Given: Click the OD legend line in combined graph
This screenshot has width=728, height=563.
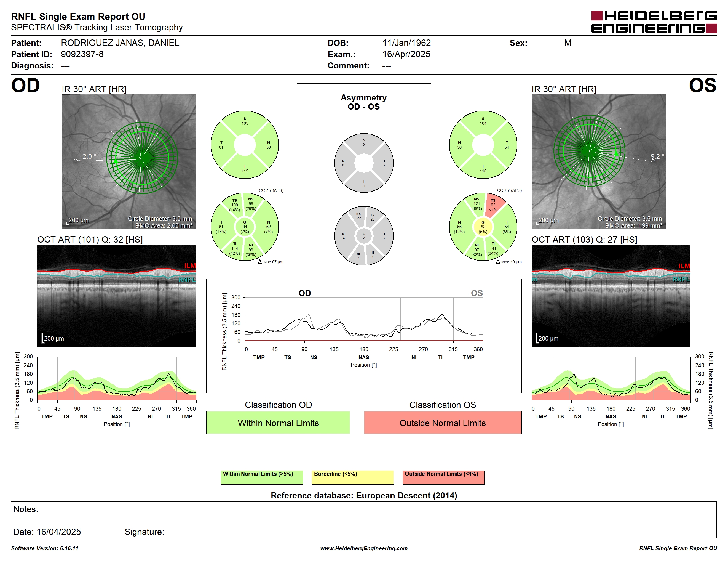Looking at the screenshot, I should (270, 294).
